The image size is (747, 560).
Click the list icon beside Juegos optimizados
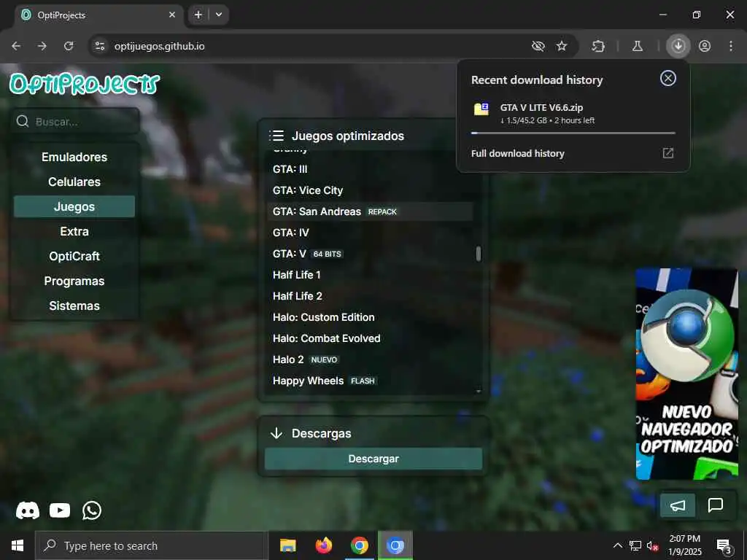pyautogui.click(x=276, y=136)
